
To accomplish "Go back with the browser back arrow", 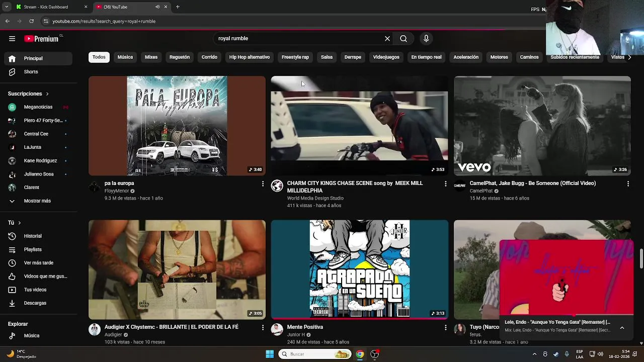I will 8,21.
